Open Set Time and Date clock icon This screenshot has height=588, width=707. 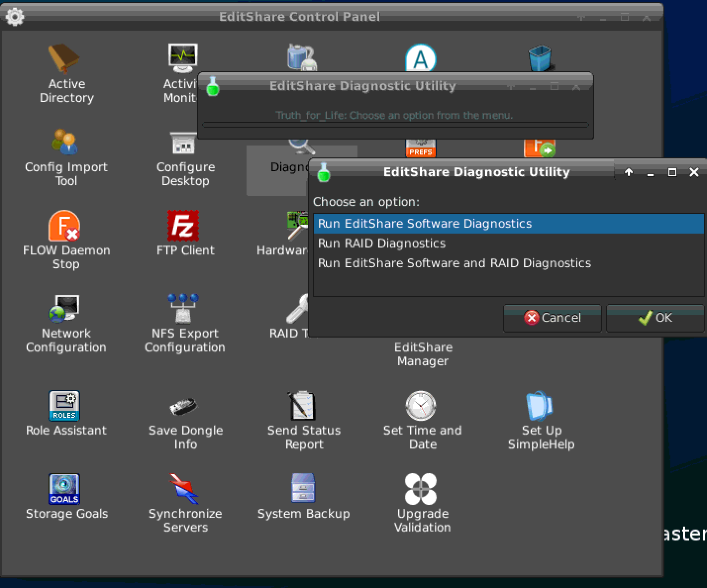tap(421, 406)
